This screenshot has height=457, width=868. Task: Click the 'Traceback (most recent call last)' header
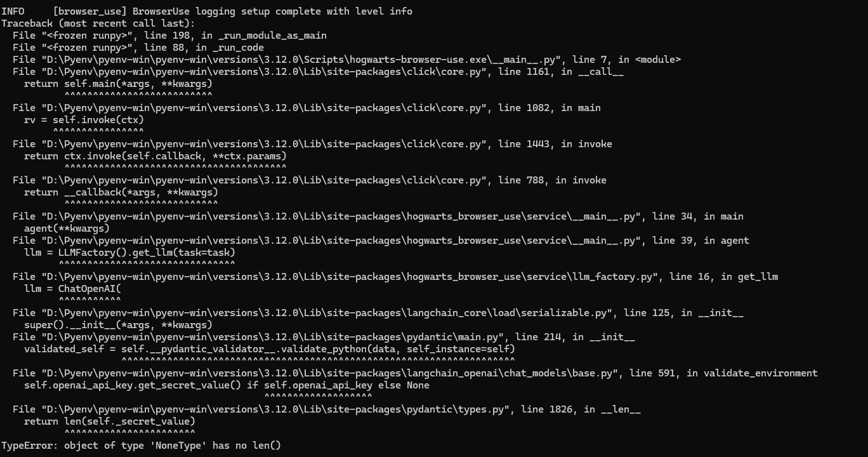point(98,23)
